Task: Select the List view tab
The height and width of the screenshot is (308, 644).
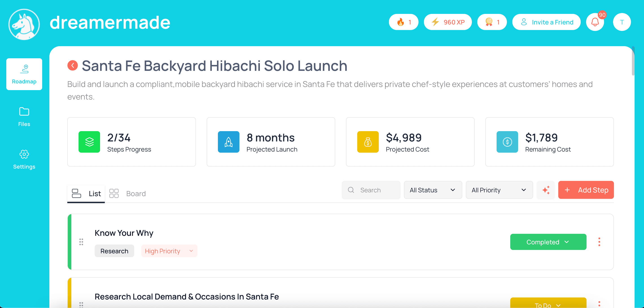Action: point(86,193)
